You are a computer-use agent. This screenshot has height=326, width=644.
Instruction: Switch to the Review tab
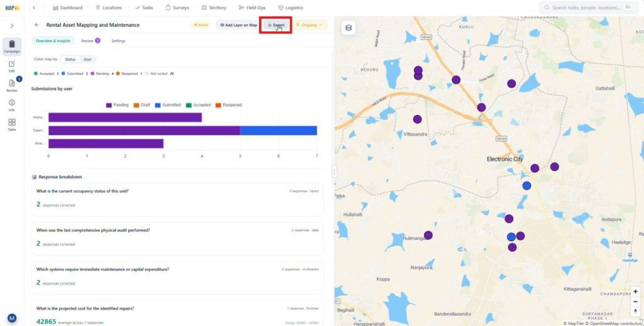[91, 41]
